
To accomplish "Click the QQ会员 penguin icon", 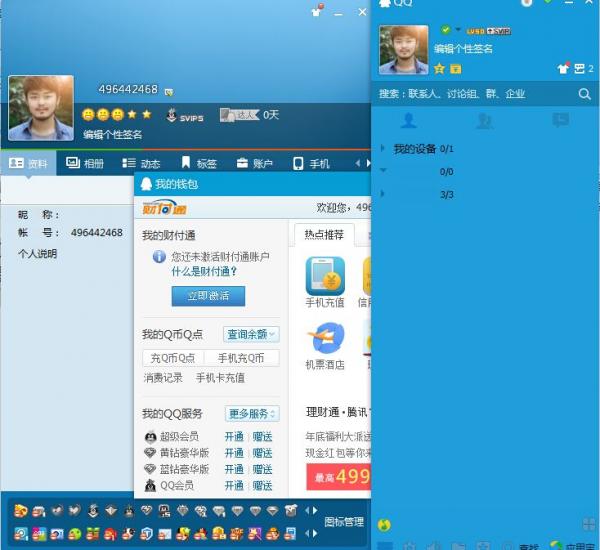I will pyautogui.click(x=150, y=486).
